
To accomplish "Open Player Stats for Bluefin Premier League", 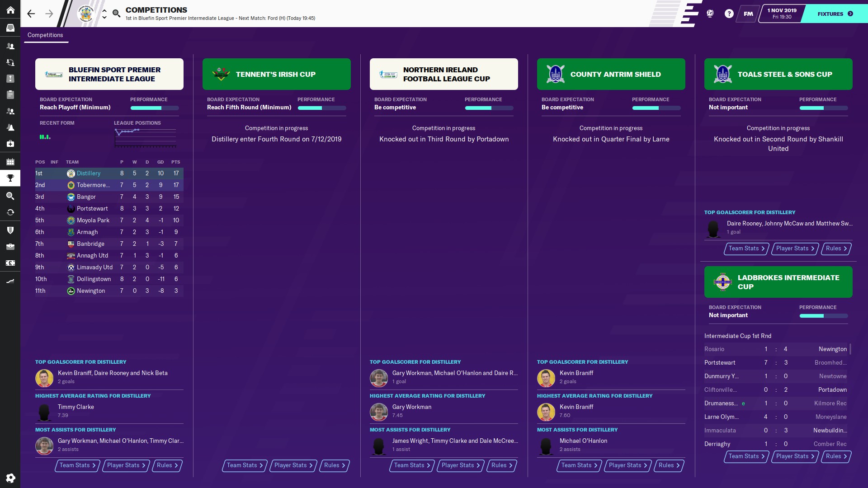I will click(x=126, y=465).
